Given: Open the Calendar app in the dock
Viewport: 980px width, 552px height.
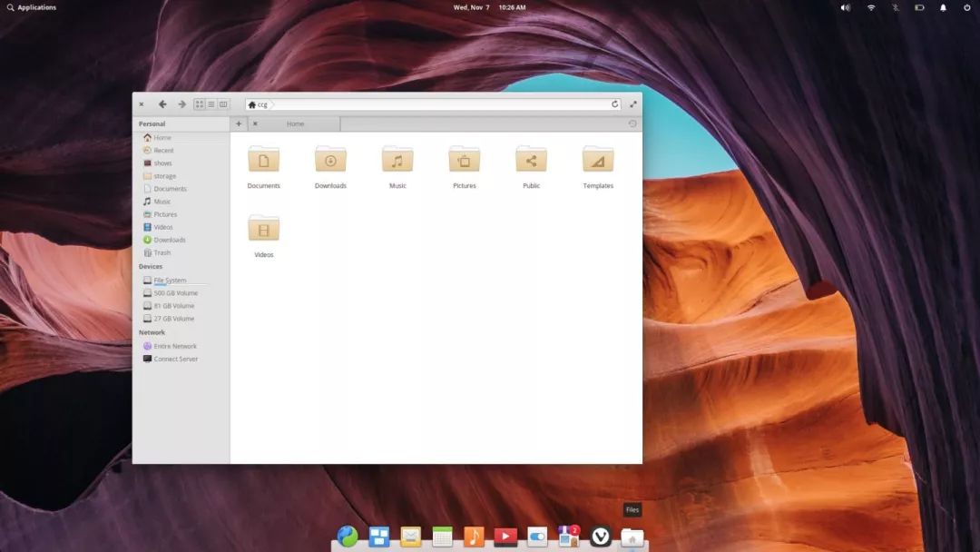Looking at the screenshot, I should pos(442,537).
